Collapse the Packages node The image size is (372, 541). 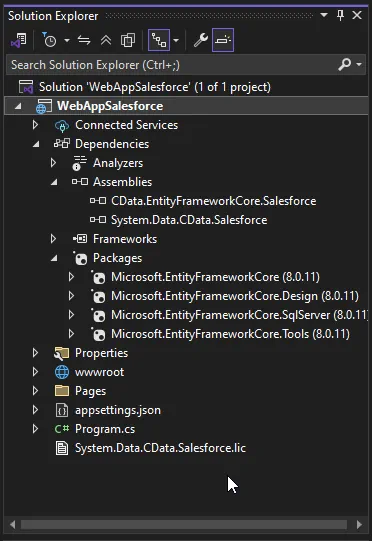(x=54, y=258)
